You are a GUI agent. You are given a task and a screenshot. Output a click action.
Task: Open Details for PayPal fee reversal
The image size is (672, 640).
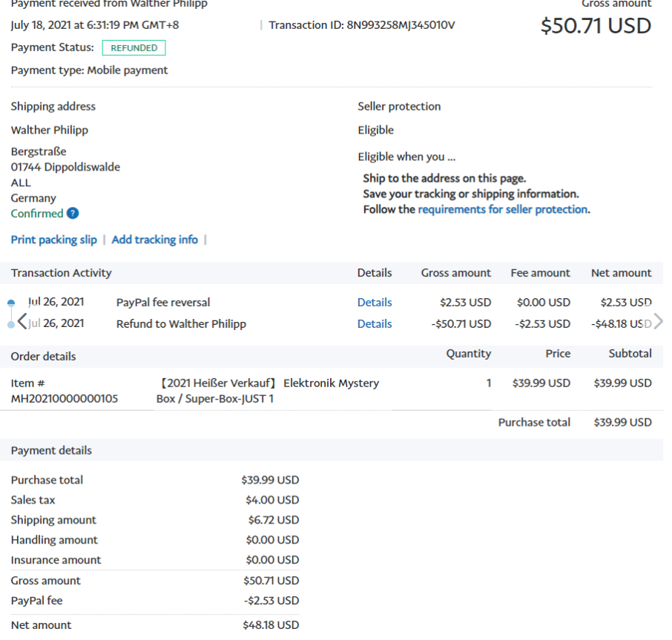(375, 303)
